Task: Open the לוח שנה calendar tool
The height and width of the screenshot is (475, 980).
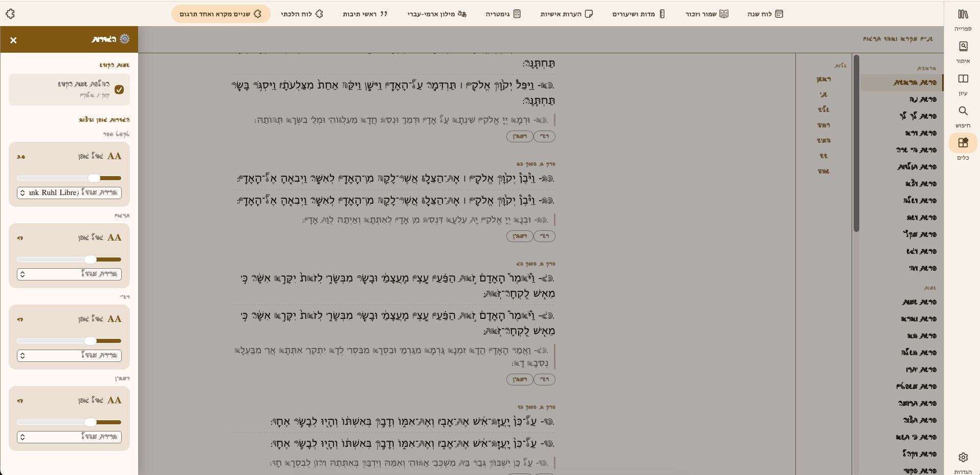Action: [x=765, y=14]
